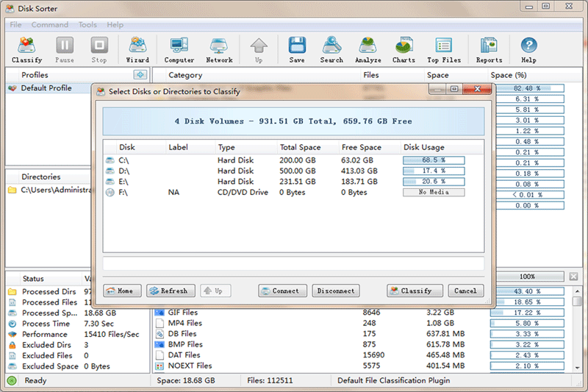Click the Help toolbar icon

(x=528, y=49)
